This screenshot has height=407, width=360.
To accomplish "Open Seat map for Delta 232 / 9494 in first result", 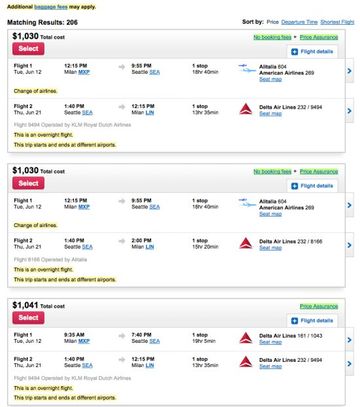I will tap(270, 114).
